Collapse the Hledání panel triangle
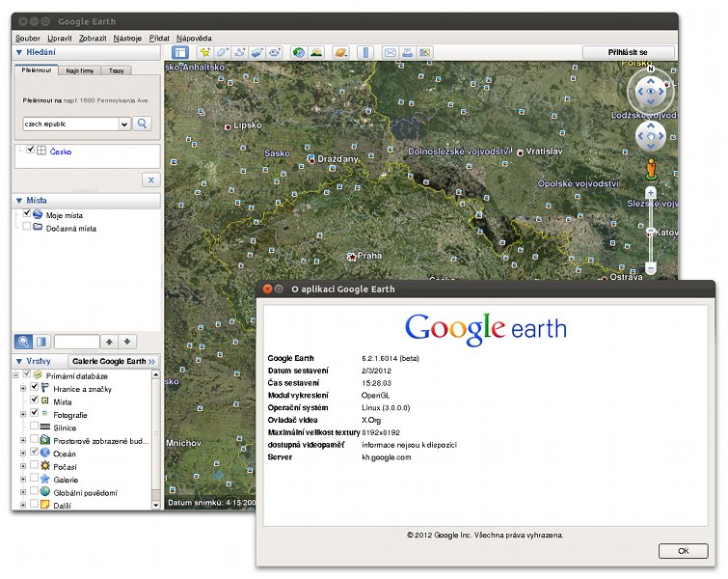This screenshot has width=728, height=579. [19, 52]
